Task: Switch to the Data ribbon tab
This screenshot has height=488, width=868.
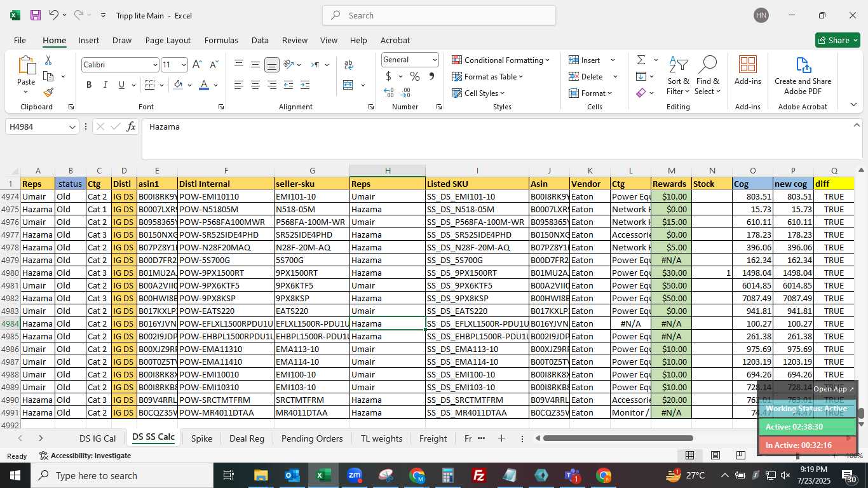Action: click(260, 40)
